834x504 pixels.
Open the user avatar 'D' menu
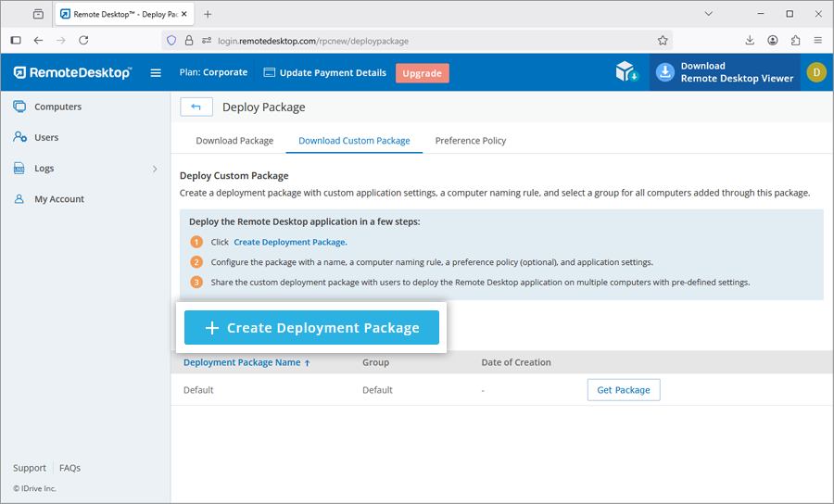815,72
